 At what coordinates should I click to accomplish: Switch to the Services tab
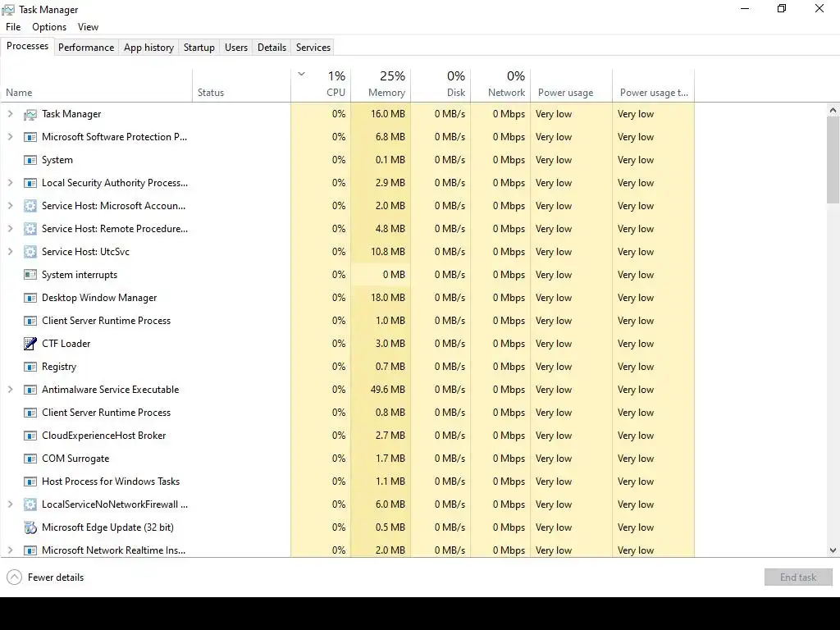click(x=313, y=48)
